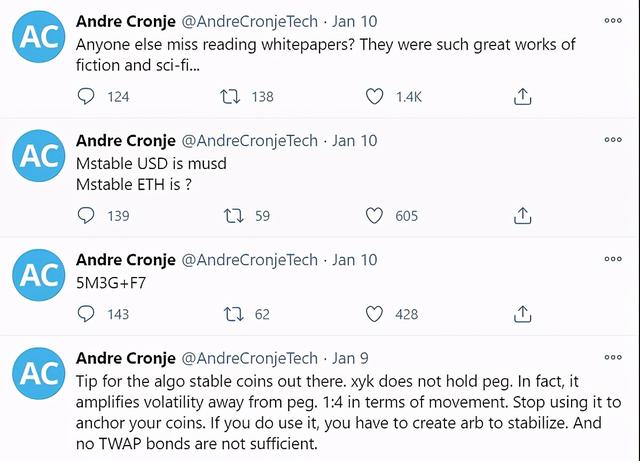The image size is (640, 461).
Task: Reply to the 5M3G+F7 tweet
Action: pyautogui.click(x=86, y=314)
